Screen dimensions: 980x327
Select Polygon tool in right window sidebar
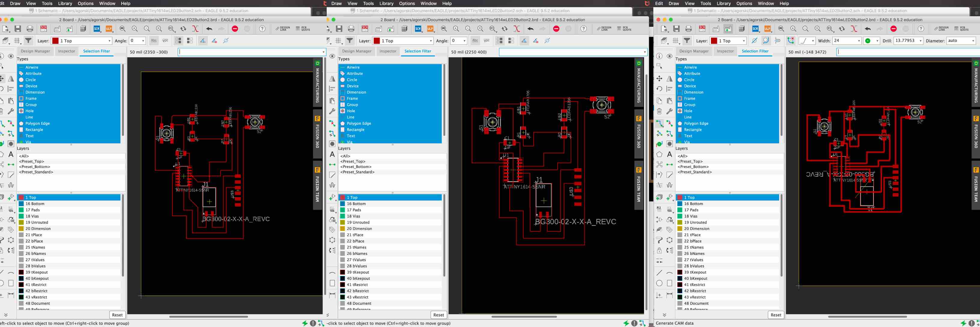click(659, 154)
